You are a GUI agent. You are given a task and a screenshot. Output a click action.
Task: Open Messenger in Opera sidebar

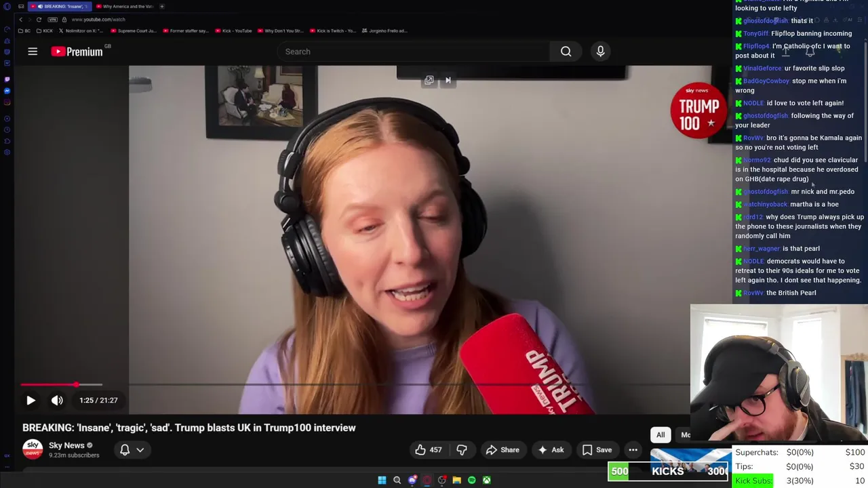coord(7,91)
